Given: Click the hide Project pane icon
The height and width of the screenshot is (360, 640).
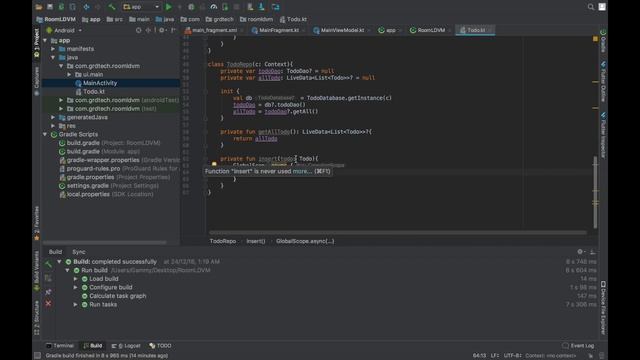Looking at the screenshot, I should (x=173, y=30).
